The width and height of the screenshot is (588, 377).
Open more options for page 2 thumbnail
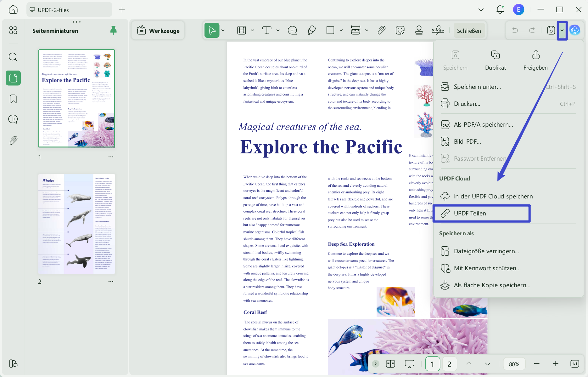click(x=111, y=282)
